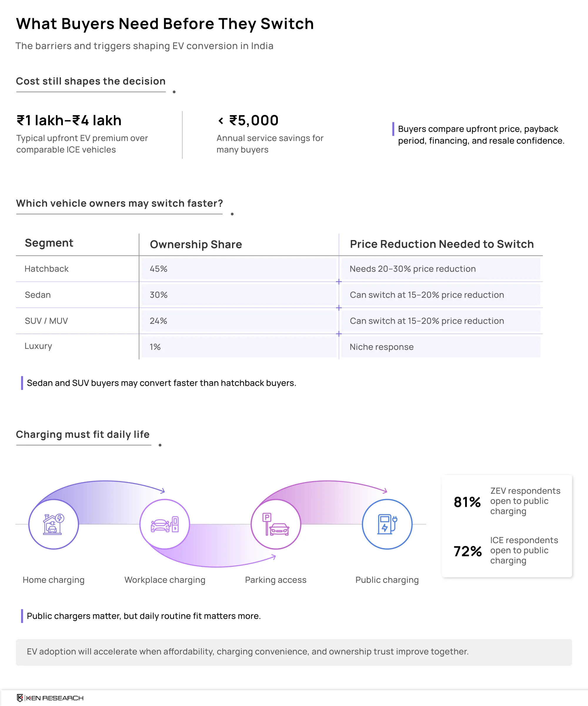Click the less-than symbol before ₹5,000
The image size is (588, 706).
pos(221,120)
